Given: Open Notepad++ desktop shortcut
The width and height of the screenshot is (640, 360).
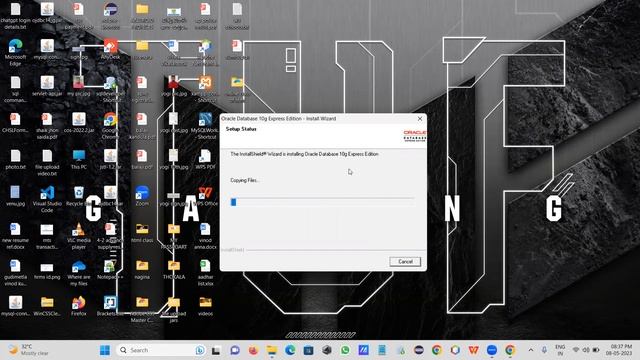Looking at the screenshot, I should coord(110,269).
